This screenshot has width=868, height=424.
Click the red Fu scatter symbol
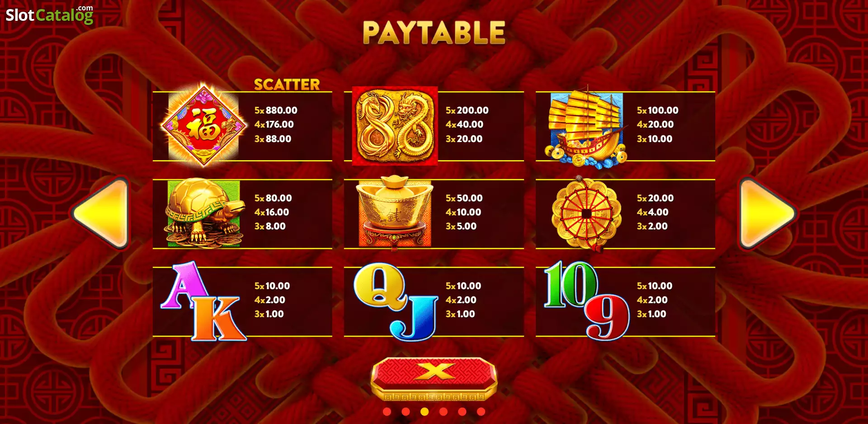[x=204, y=124]
